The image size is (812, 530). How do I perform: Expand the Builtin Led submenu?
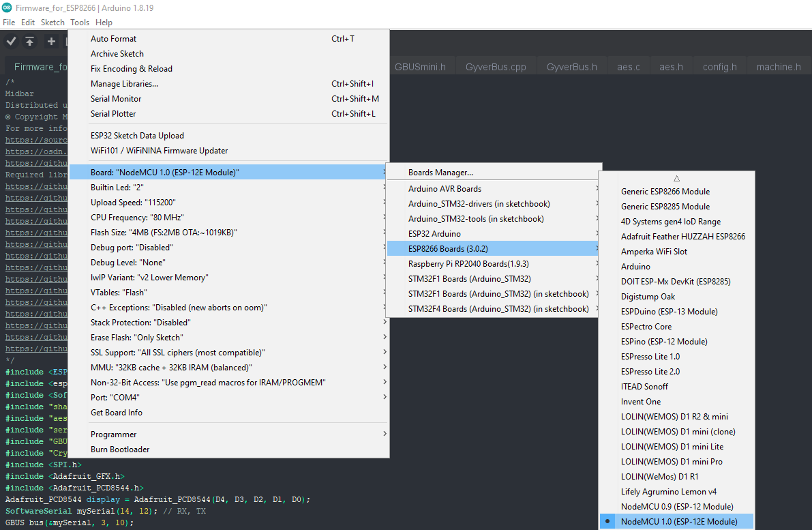point(229,187)
